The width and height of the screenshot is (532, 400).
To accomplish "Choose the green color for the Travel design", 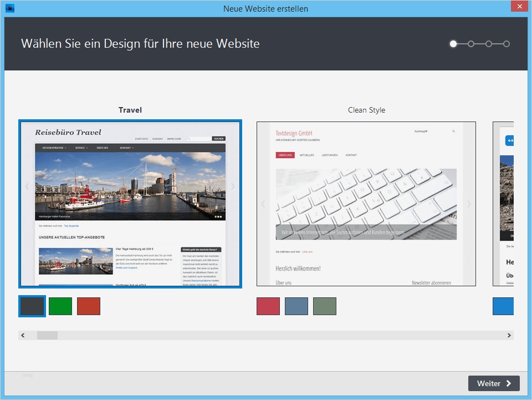I will point(60,306).
